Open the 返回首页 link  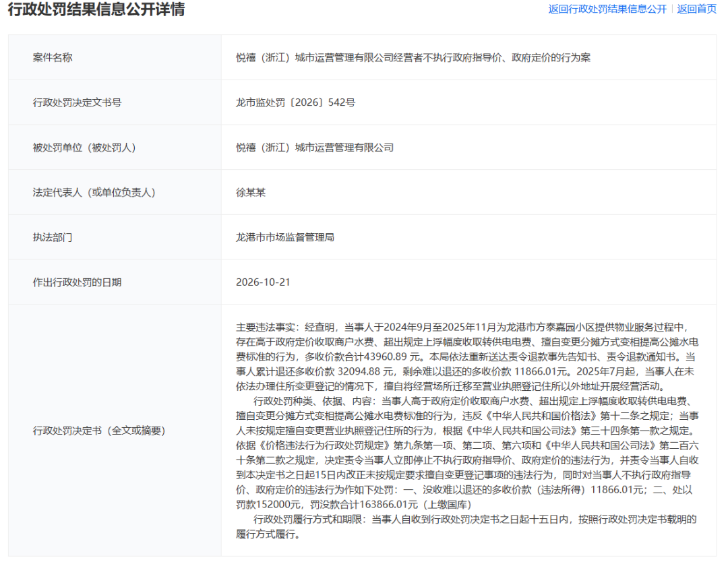(696, 9)
